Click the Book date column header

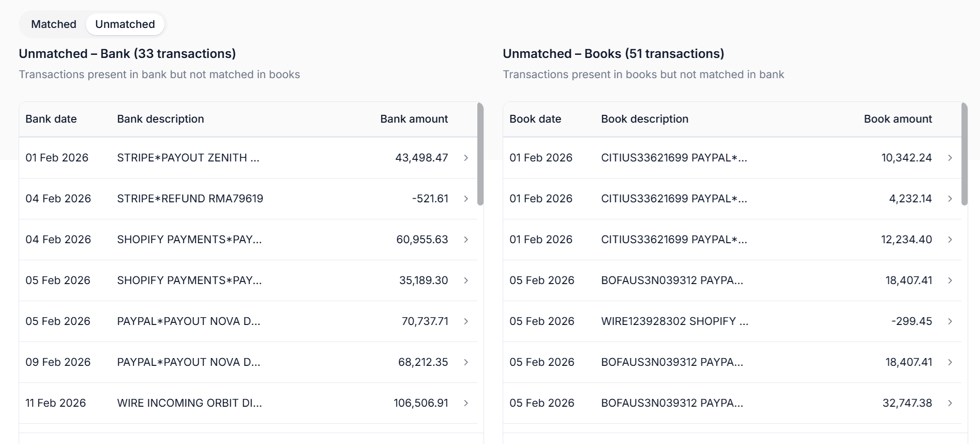(535, 119)
